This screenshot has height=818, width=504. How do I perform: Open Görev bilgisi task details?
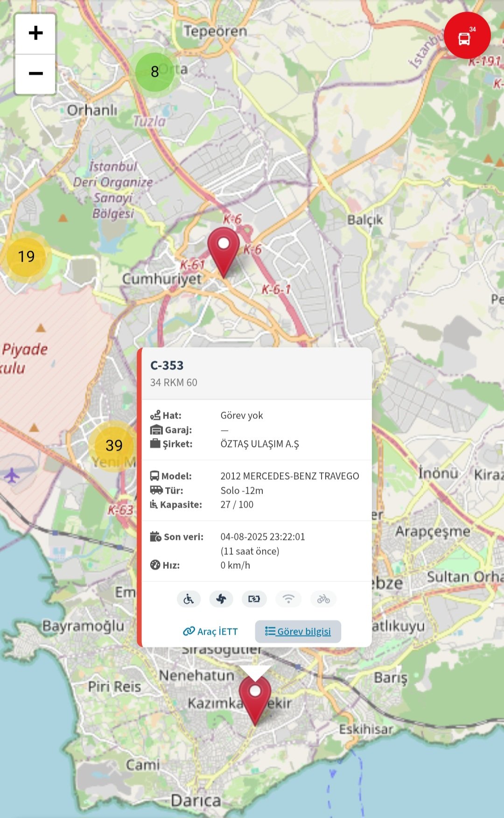pyautogui.click(x=298, y=631)
